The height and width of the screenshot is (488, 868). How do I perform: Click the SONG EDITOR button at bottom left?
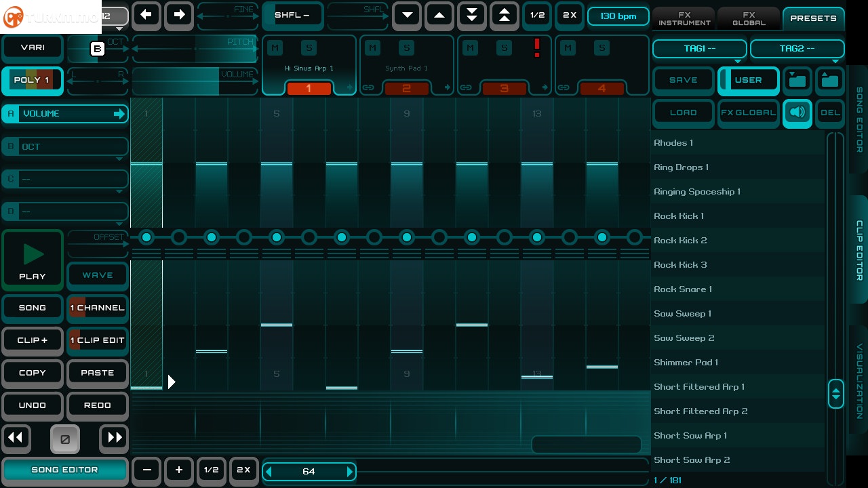click(65, 470)
